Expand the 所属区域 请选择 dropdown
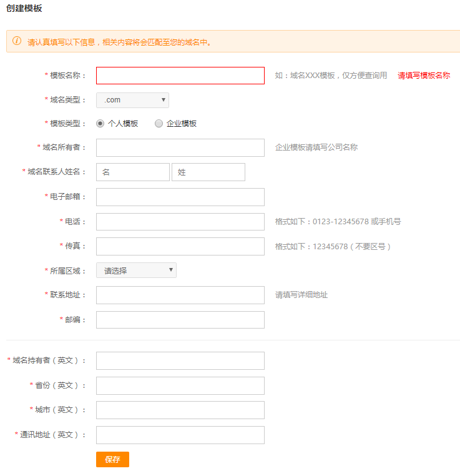This screenshot has width=460, height=476. 136,270
